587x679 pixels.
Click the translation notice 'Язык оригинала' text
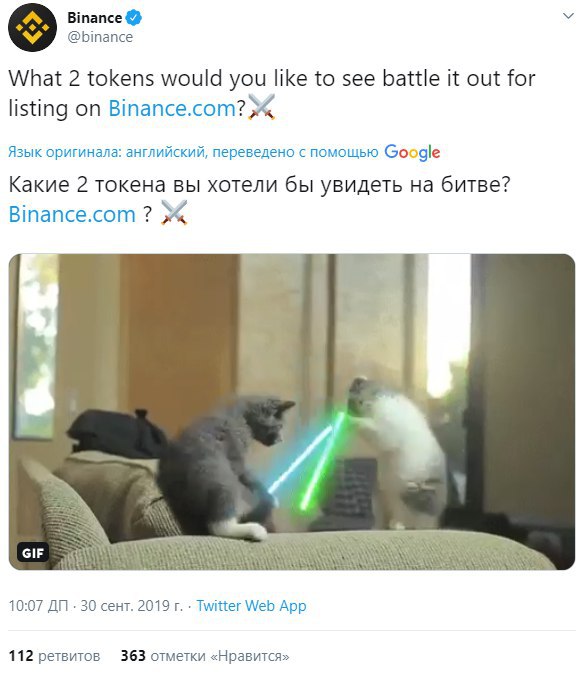coord(193,152)
